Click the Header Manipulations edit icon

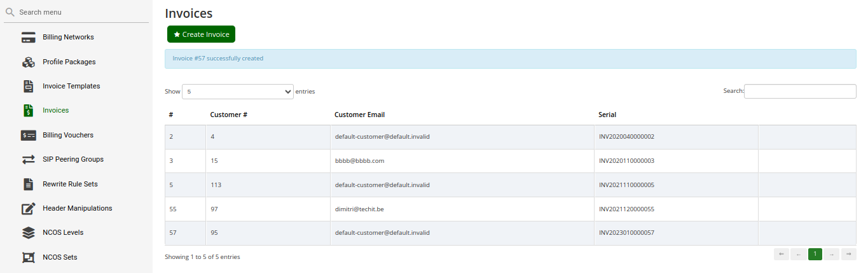pos(28,209)
